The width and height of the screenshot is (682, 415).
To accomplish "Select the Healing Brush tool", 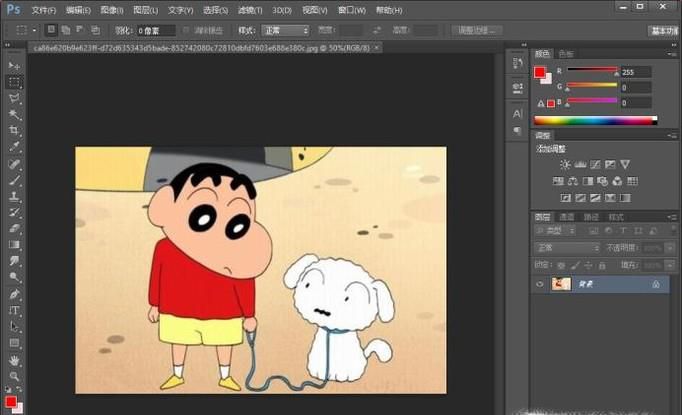I will tap(14, 164).
